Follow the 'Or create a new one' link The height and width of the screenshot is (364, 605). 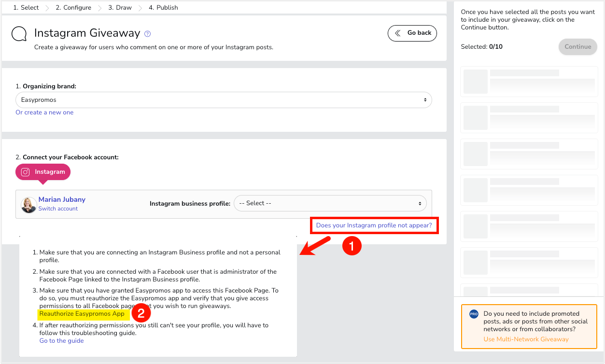coord(44,112)
